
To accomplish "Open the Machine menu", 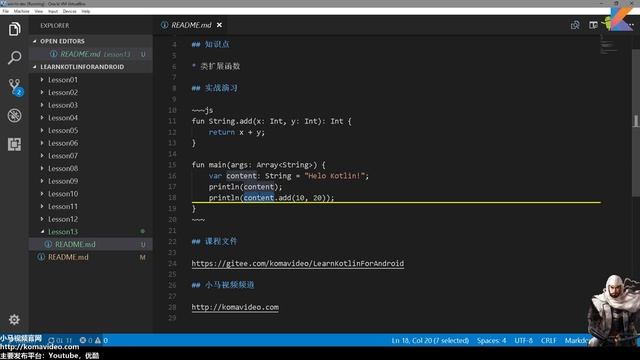I will tap(21, 11).
